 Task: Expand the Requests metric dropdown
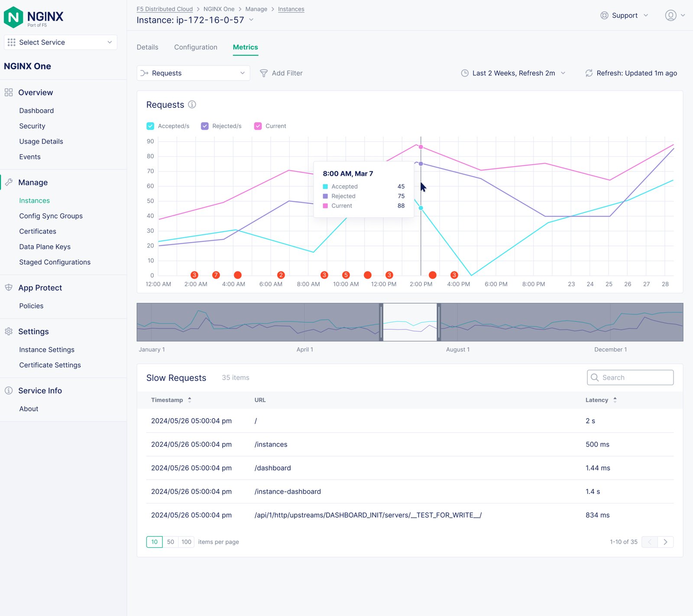point(193,73)
